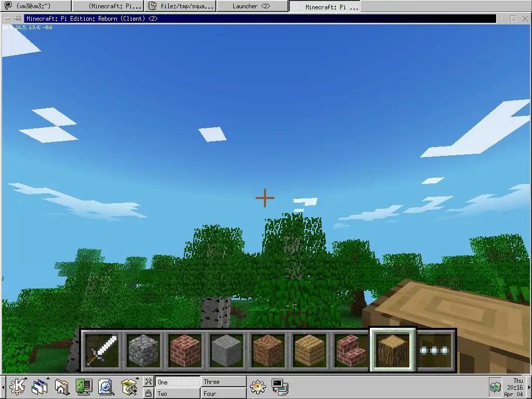
Task: Maximize the Minecraft window
Action: pyautogui.click(x=513, y=19)
